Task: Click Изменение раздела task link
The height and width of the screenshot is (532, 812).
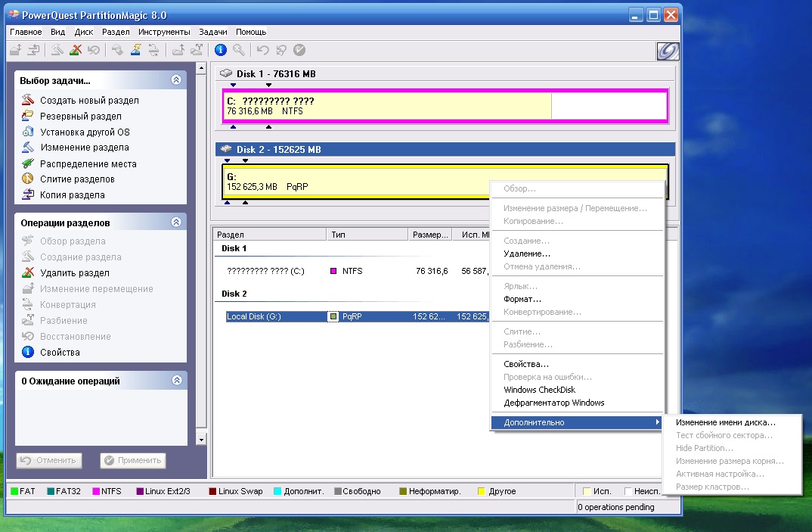Action: (x=85, y=148)
